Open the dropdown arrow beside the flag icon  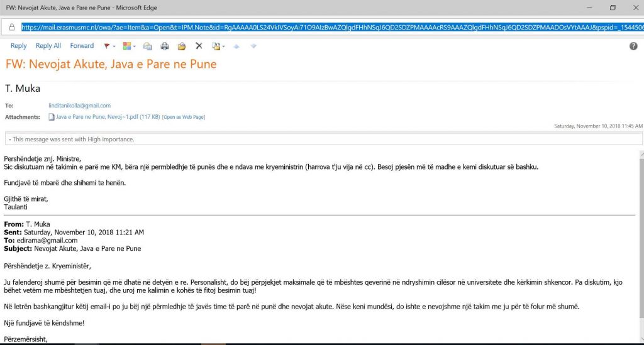[114, 47]
